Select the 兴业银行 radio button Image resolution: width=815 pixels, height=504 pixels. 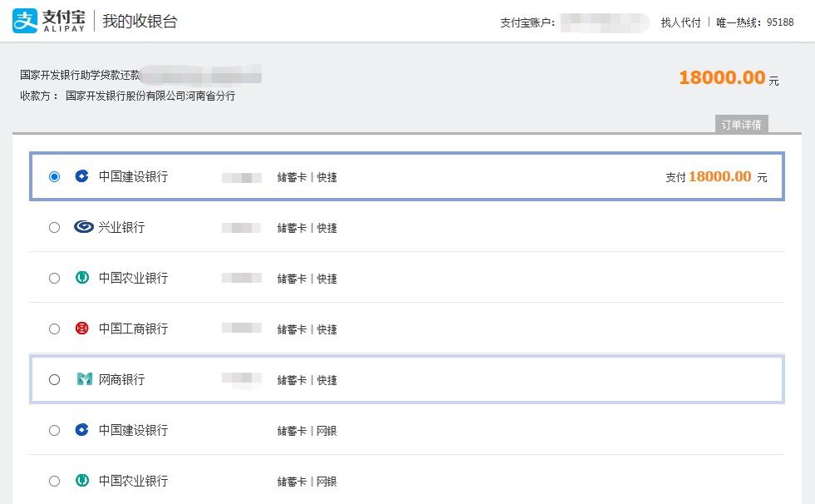[54, 228]
